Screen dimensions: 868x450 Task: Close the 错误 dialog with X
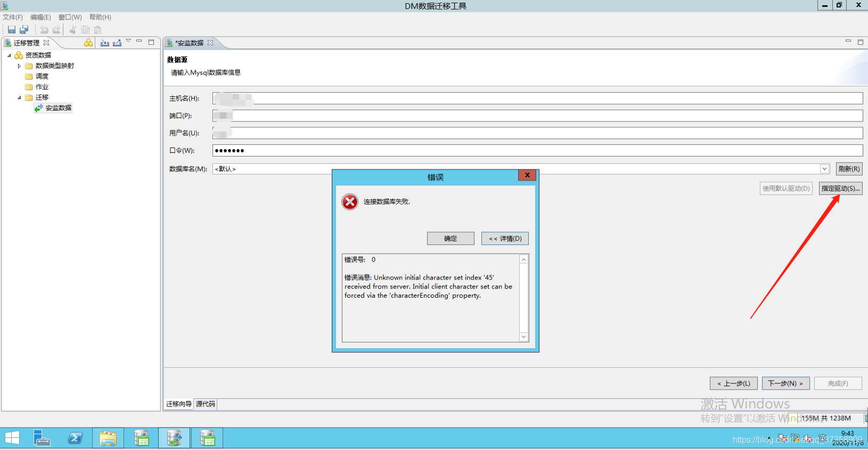(527, 175)
